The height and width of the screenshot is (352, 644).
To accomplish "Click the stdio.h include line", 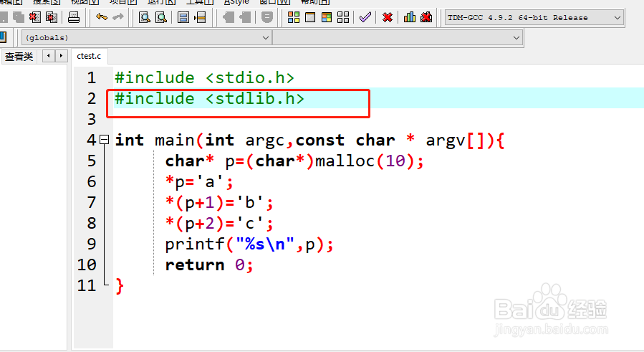I will point(205,77).
